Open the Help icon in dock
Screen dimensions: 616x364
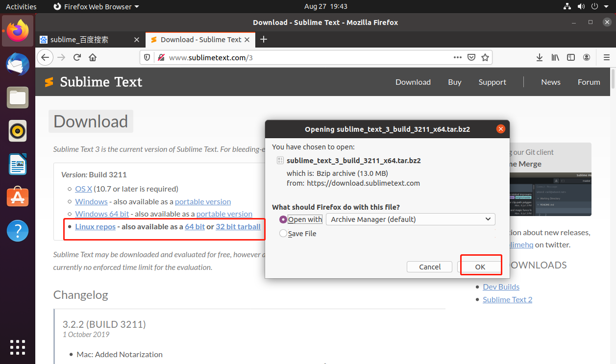[18, 231]
